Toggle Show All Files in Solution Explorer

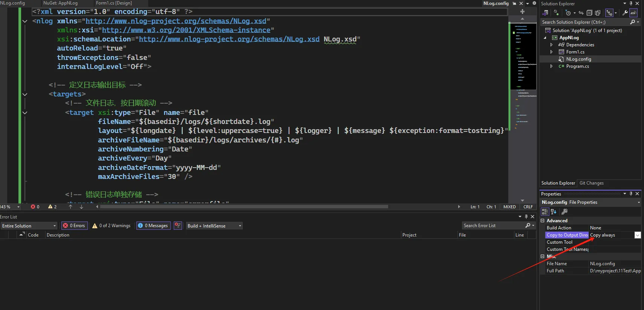tap(598, 13)
